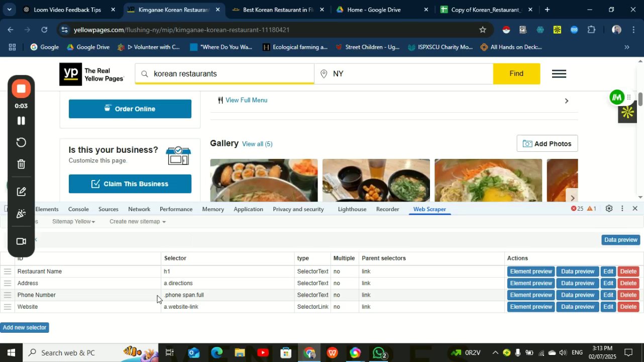Viewport: 644px width, 362px height.
Task: Click the browser address bar URL
Action: 181,30
